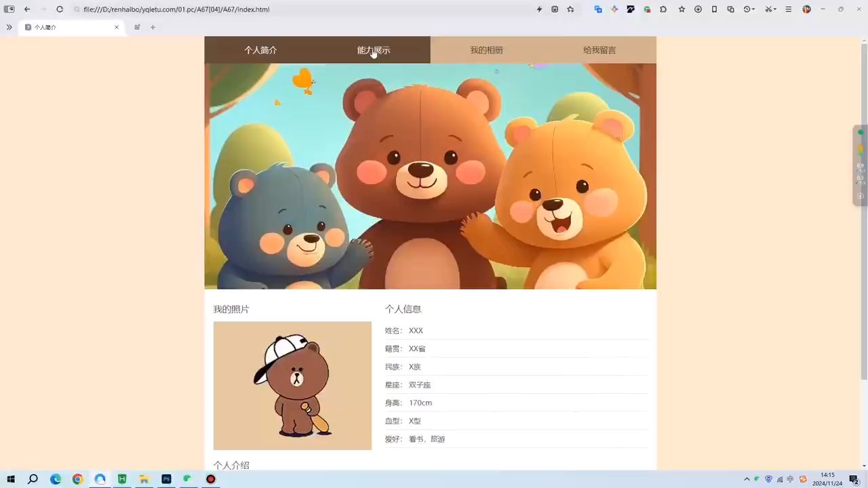This screenshot has height=488, width=868.
Task: Click the bookmark star with plus icon
Action: pos(570,9)
